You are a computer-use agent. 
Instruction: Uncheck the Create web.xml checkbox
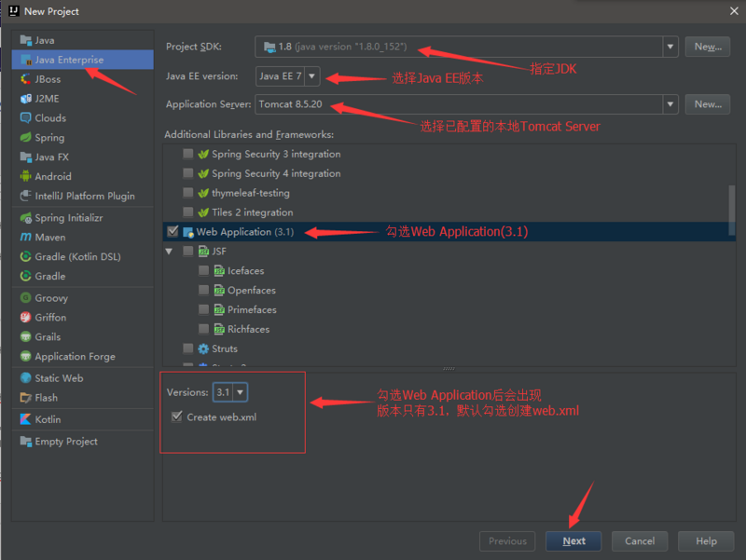tap(177, 417)
